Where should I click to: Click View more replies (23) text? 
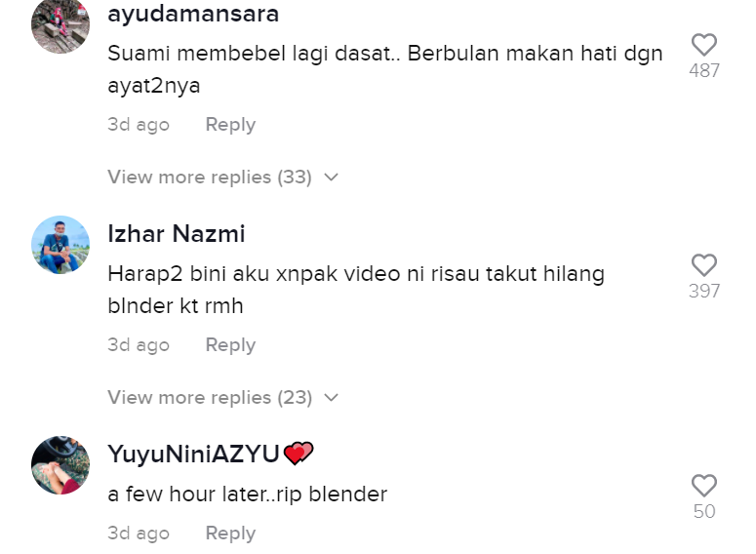[210, 397]
